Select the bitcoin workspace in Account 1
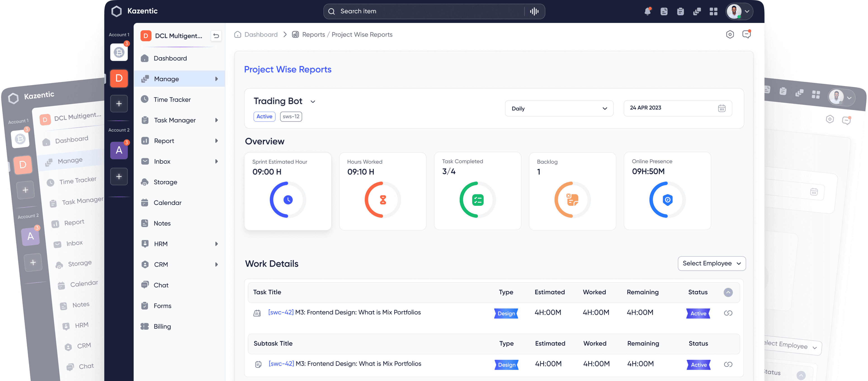The image size is (868, 381). click(x=119, y=52)
